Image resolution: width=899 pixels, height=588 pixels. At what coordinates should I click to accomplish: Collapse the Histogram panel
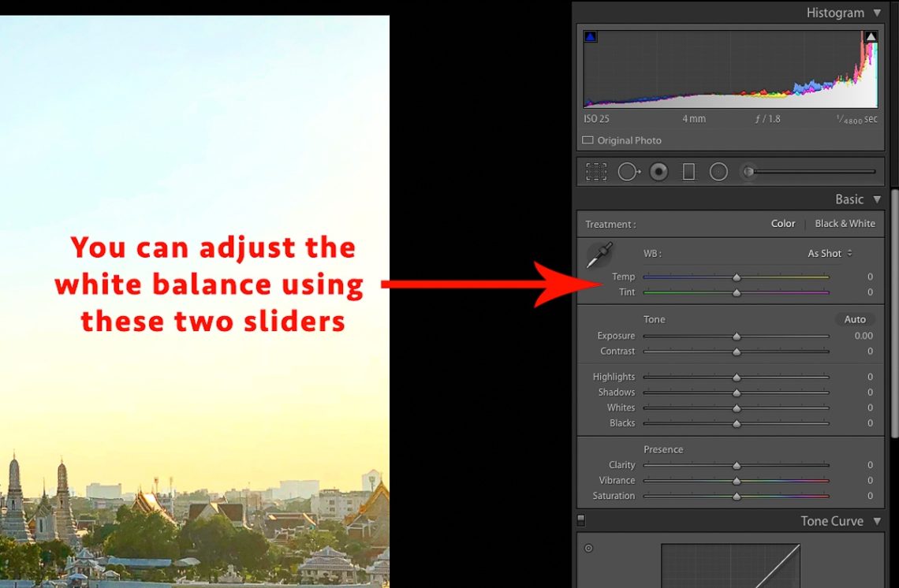coord(877,13)
